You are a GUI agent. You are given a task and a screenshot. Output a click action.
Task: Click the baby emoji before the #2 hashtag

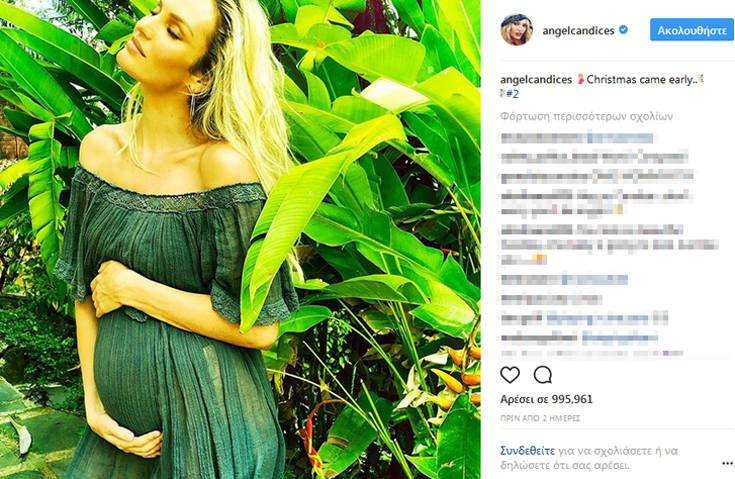pos(503,94)
